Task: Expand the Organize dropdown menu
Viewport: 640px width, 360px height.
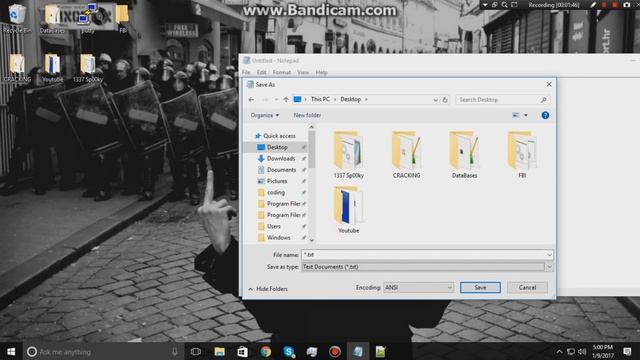Action: click(x=265, y=116)
